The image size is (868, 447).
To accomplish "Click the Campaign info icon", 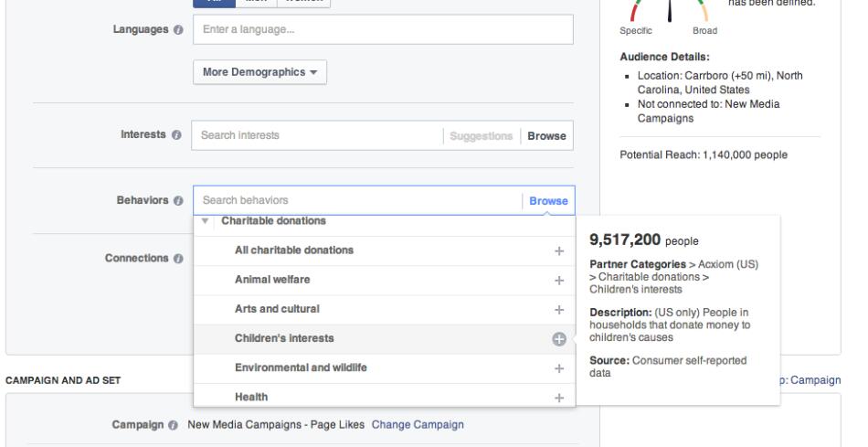I will (x=173, y=425).
